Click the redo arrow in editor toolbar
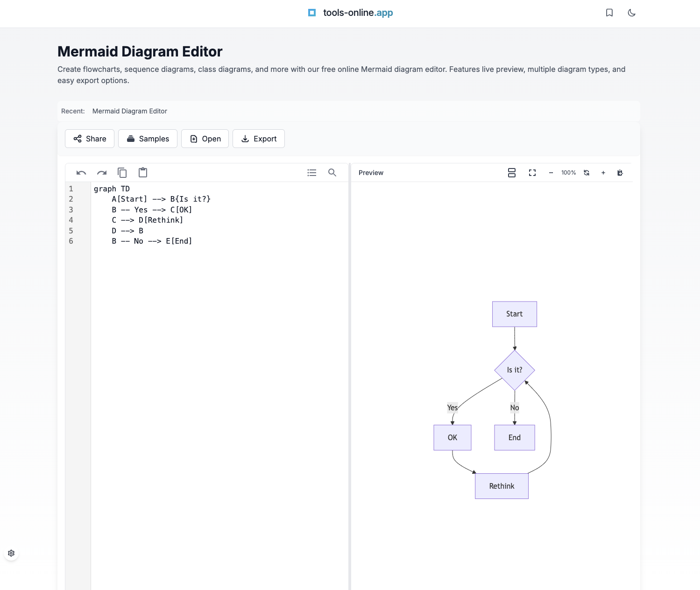The image size is (700, 590). click(102, 173)
